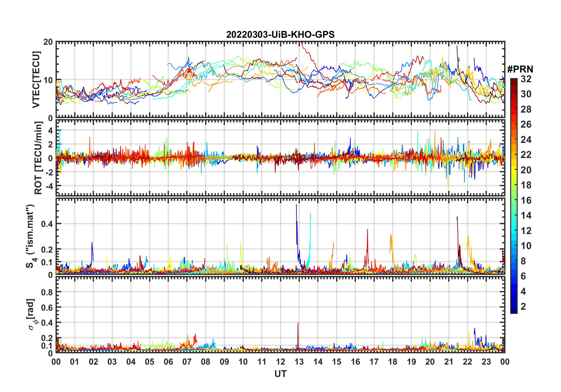Click colorbar tick label 12
561x392 pixels.
[526, 230]
